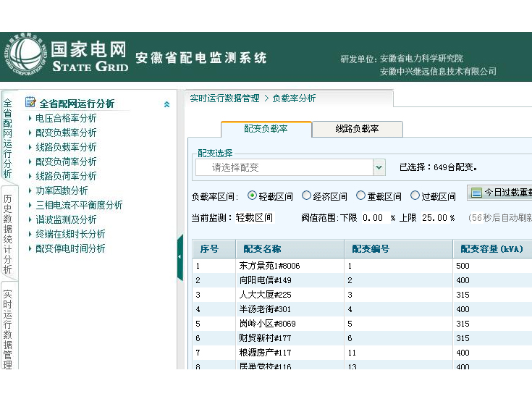Click the 配变负载率分析 link
This screenshot has width=532, height=399.
66,133
